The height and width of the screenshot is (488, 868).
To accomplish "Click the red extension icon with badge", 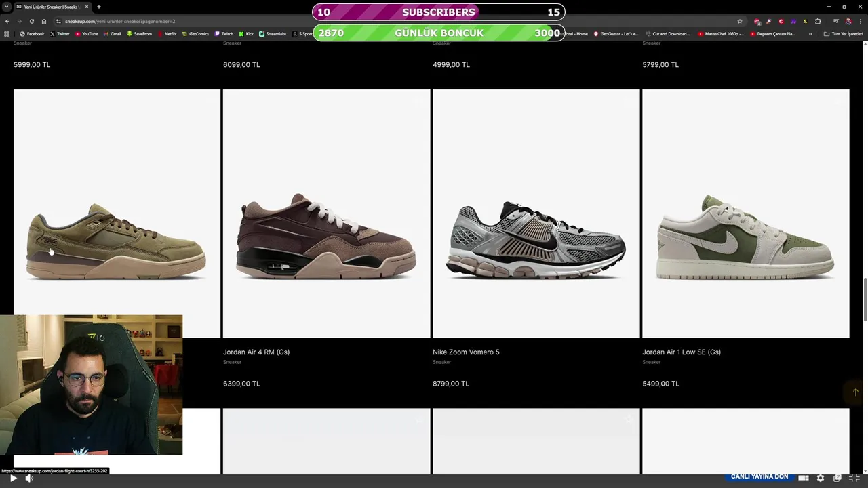I will pyautogui.click(x=757, y=21).
